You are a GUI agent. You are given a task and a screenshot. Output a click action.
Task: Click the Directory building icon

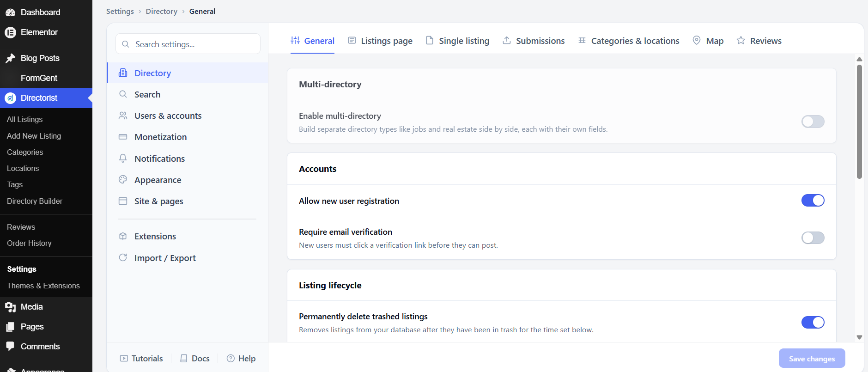click(x=123, y=73)
